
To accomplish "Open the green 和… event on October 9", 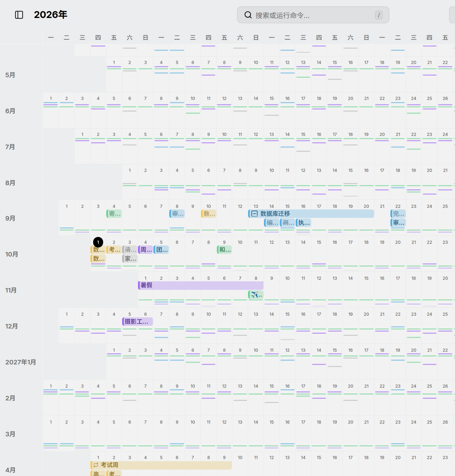I will tap(224, 250).
